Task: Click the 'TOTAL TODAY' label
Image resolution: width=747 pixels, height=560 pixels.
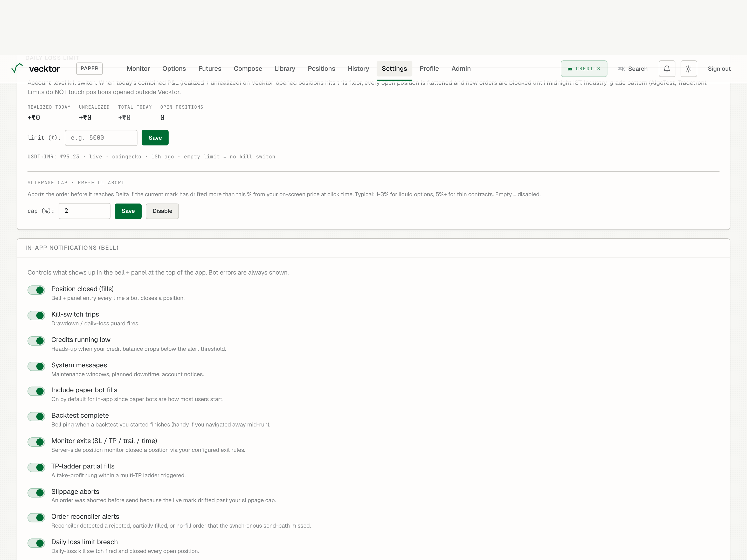Action: click(135, 107)
